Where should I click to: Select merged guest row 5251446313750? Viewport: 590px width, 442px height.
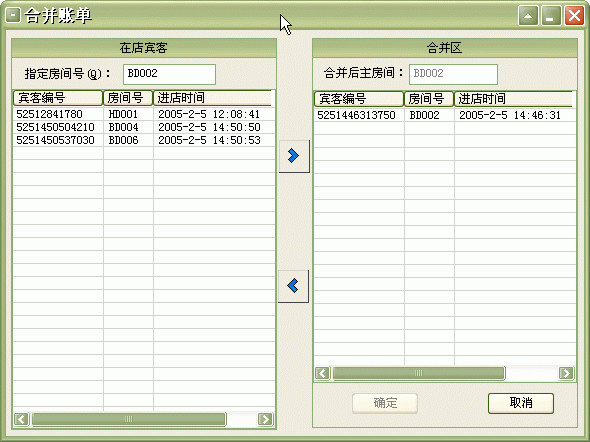coord(445,115)
